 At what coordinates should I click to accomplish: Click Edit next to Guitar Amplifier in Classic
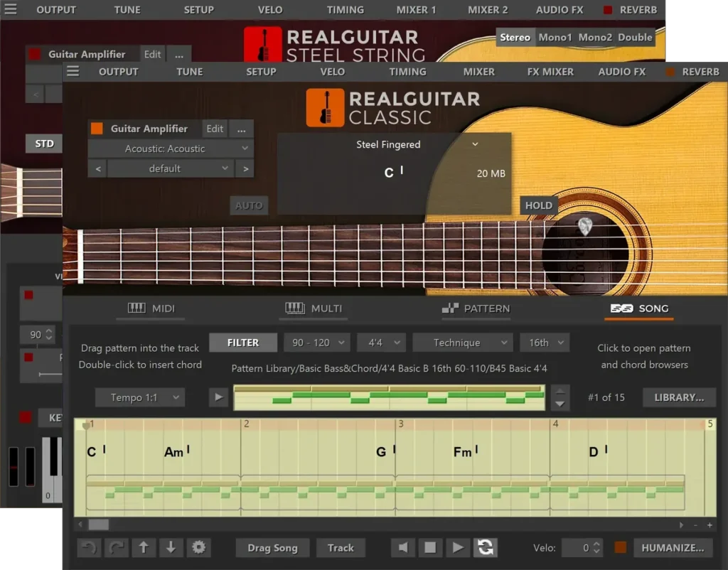pos(215,129)
